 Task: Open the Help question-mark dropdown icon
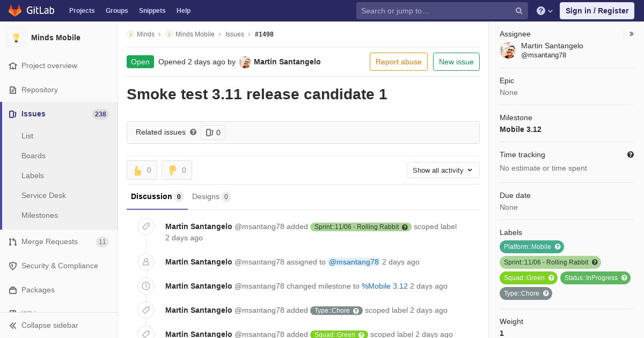click(545, 11)
